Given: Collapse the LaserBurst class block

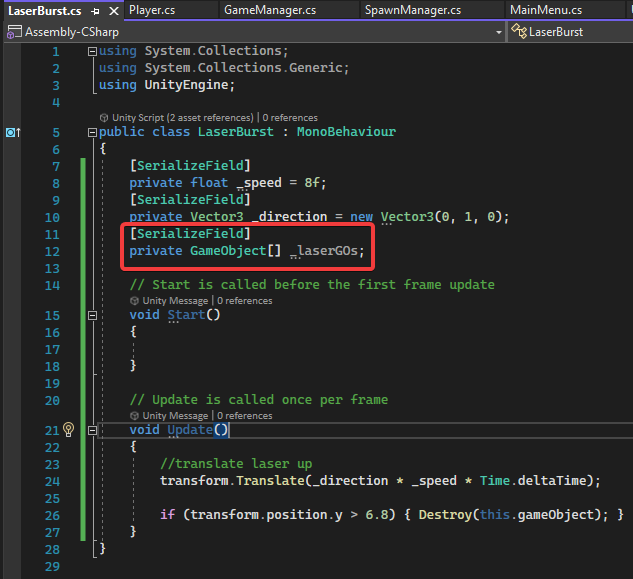Looking at the screenshot, I should 92,132.
